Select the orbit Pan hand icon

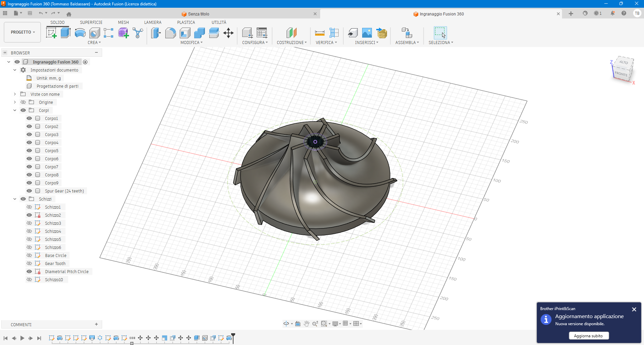pos(306,324)
